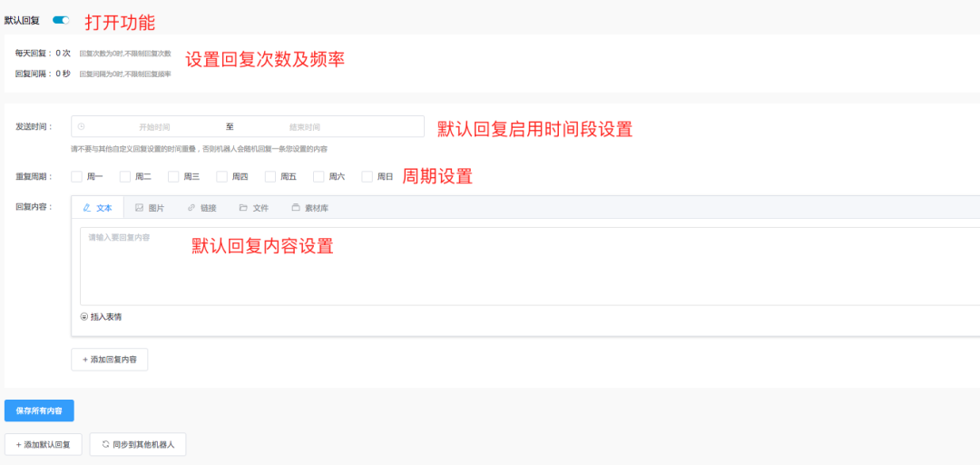Switch to the 文件 file tab
The height and width of the screenshot is (465, 980).
point(254,208)
